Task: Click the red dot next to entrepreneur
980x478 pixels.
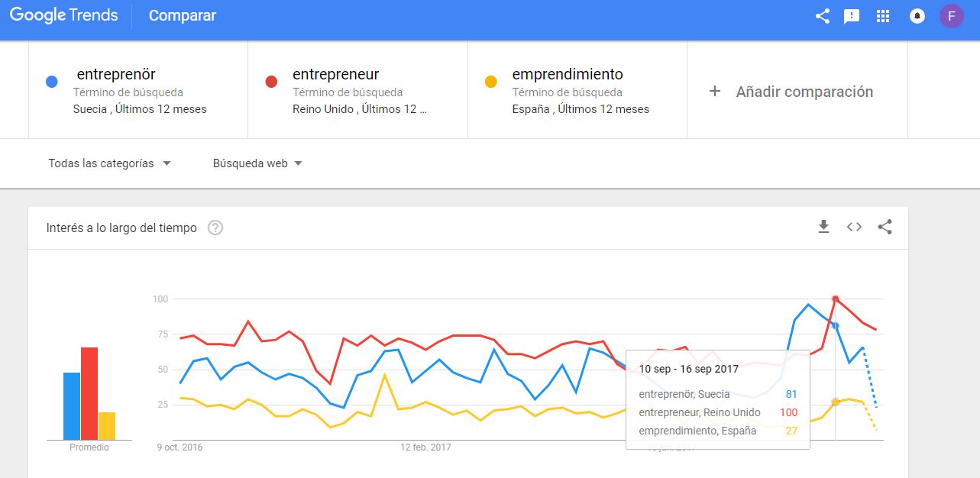Action: click(x=271, y=82)
